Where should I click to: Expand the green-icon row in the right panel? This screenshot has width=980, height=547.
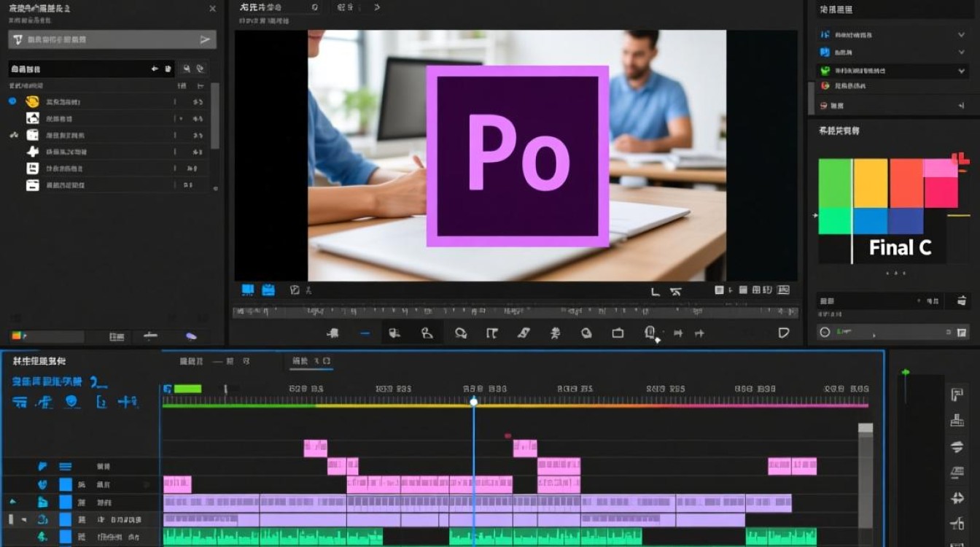point(962,71)
